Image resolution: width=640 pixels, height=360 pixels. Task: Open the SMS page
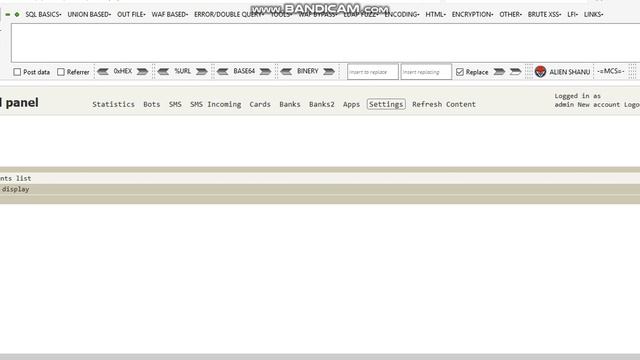[175, 104]
